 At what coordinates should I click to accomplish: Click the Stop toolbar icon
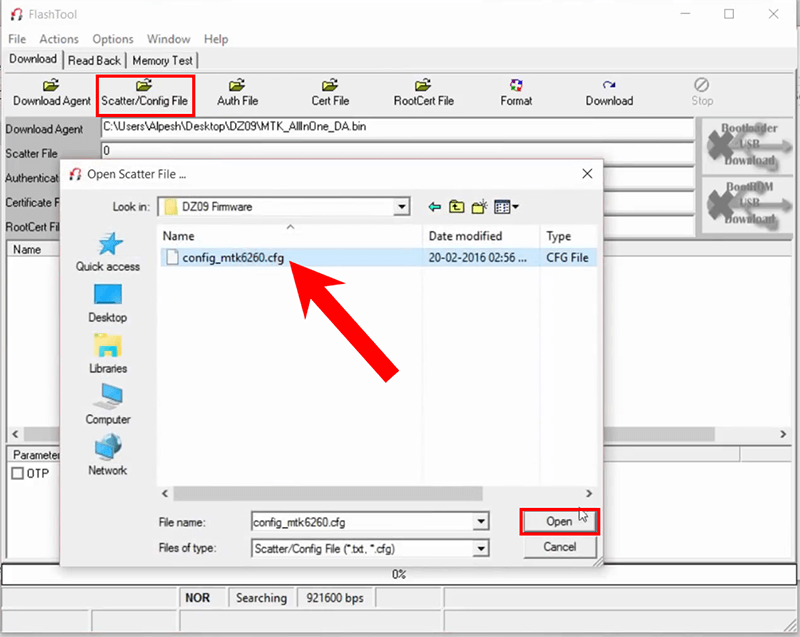(x=702, y=93)
